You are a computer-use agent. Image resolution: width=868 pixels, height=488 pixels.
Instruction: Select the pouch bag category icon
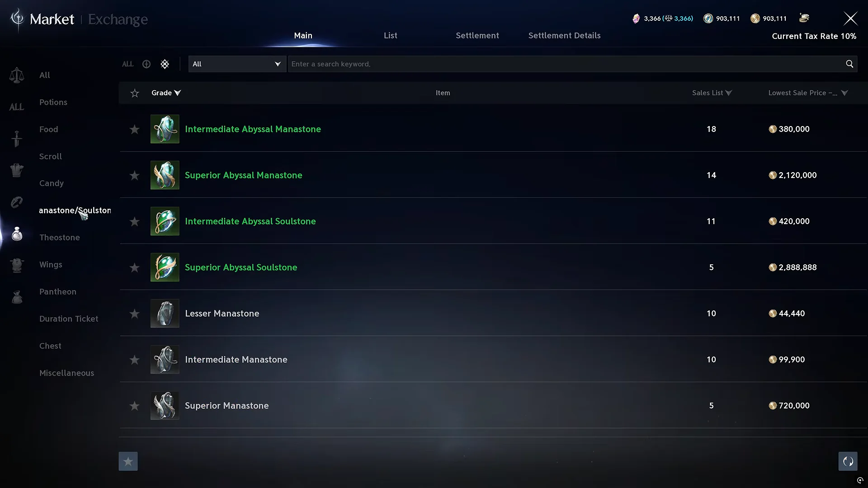point(17,297)
